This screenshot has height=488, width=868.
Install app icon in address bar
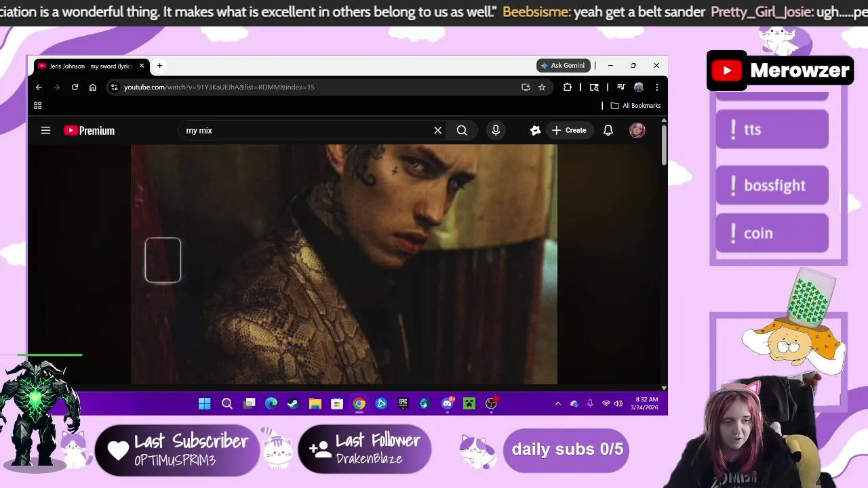pyautogui.click(x=526, y=87)
